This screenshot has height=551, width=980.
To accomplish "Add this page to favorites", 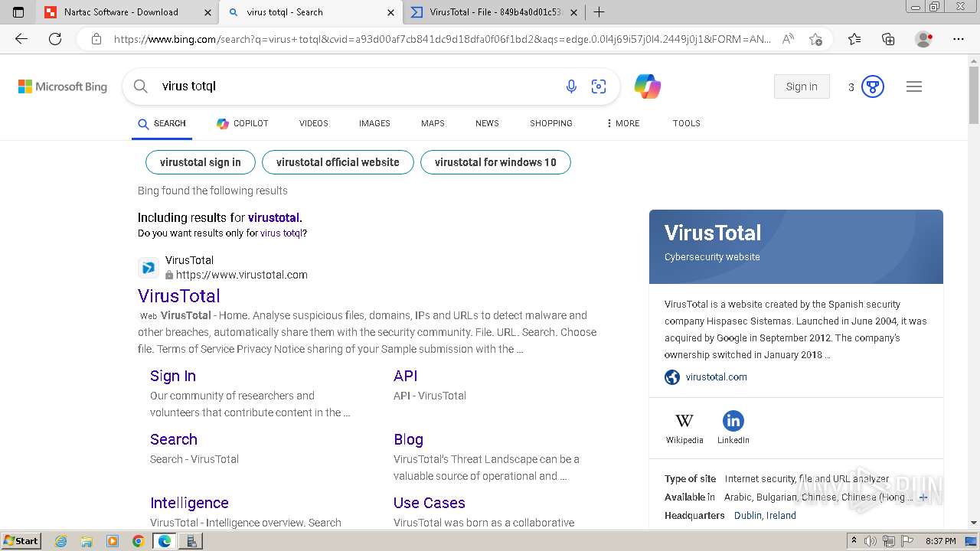I will (x=816, y=39).
